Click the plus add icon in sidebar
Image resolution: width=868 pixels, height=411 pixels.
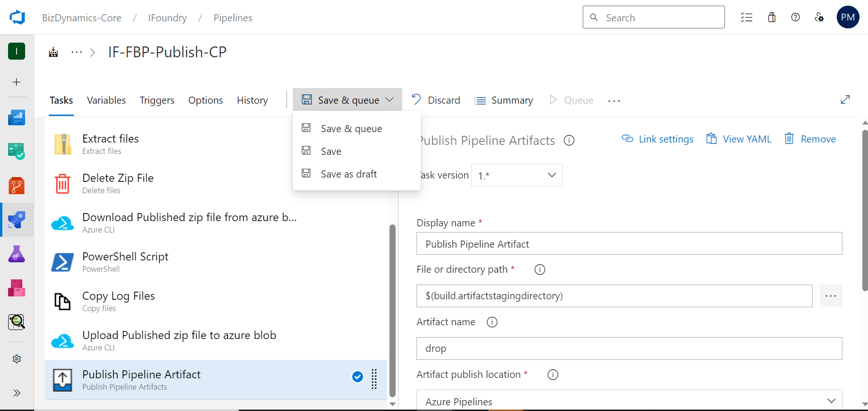17,82
